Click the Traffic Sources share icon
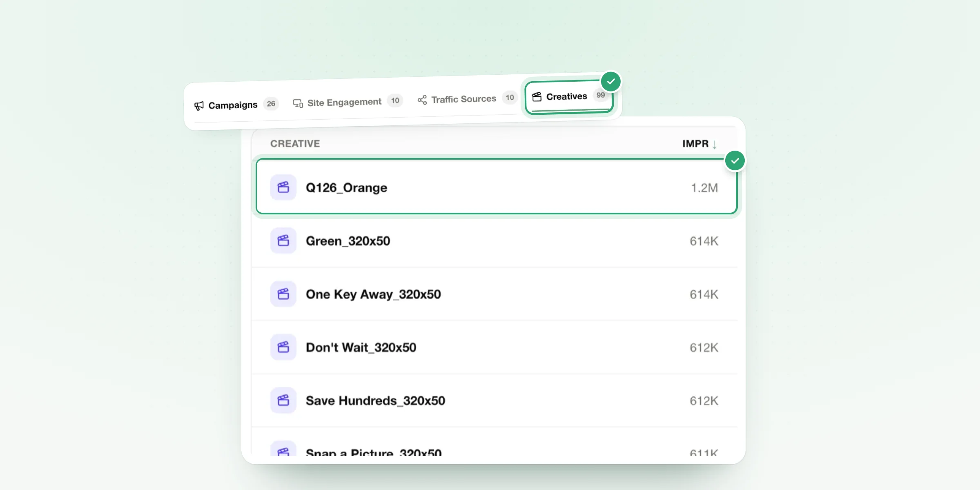The width and height of the screenshot is (980, 490). pos(422,100)
